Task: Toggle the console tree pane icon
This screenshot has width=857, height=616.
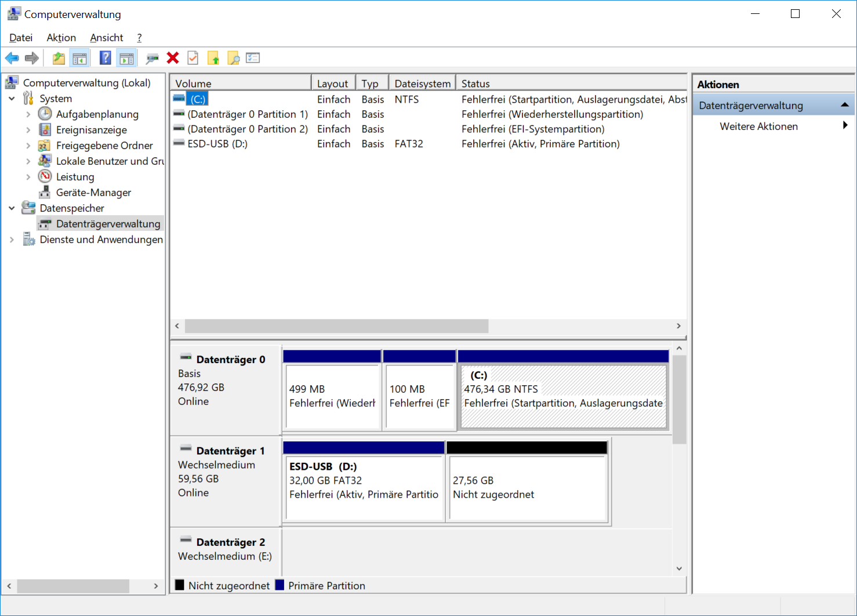Action: [x=79, y=58]
